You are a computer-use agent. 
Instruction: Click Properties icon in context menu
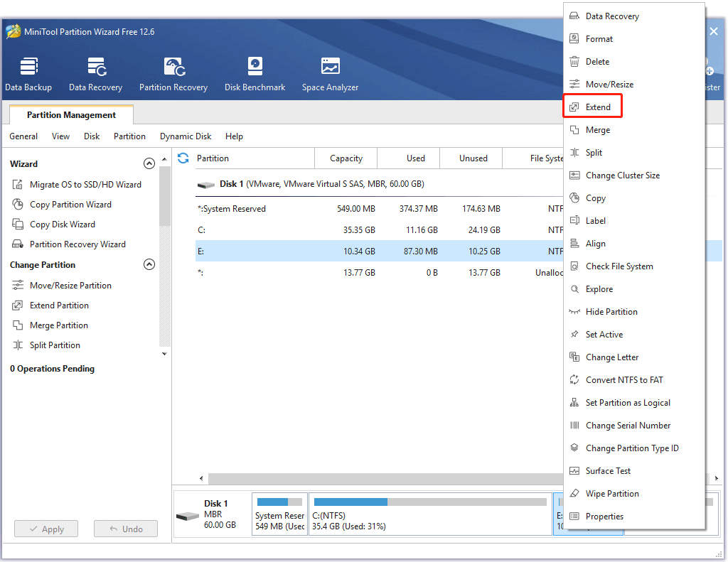574,516
